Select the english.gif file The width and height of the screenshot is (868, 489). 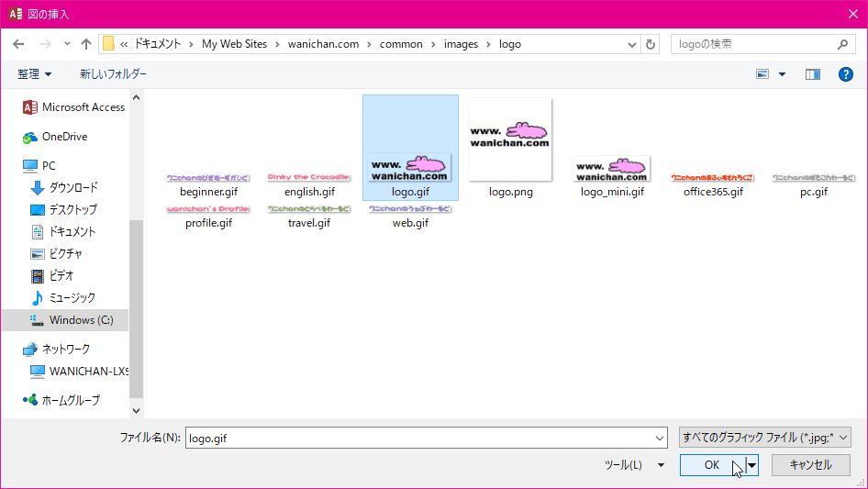(309, 185)
